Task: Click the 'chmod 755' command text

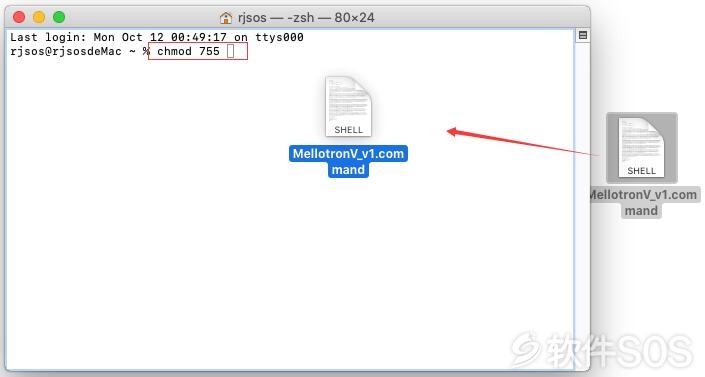Action: pos(188,51)
